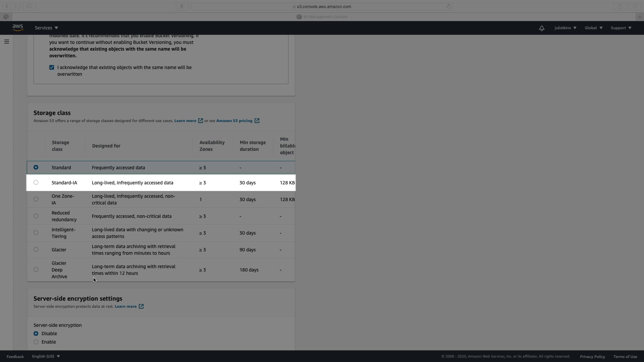Open the Amazon S3 pricing link
644x362 pixels.
tap(234, 121)
